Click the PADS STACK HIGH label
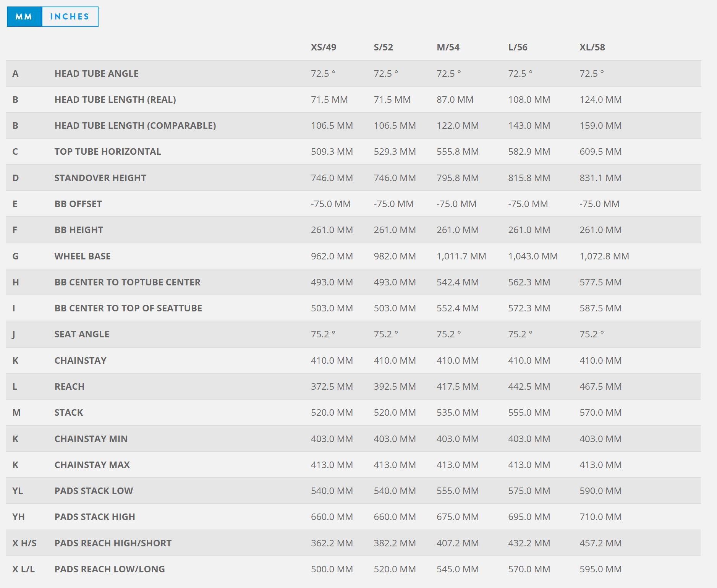 tap(95, 517)
